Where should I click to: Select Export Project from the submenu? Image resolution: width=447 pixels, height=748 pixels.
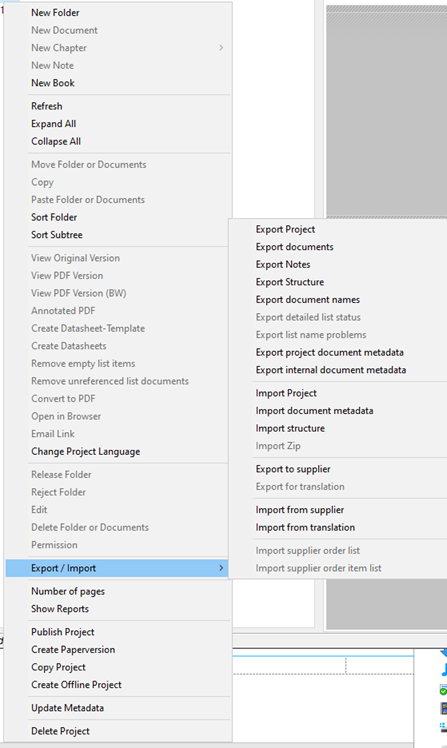(285, 229)
